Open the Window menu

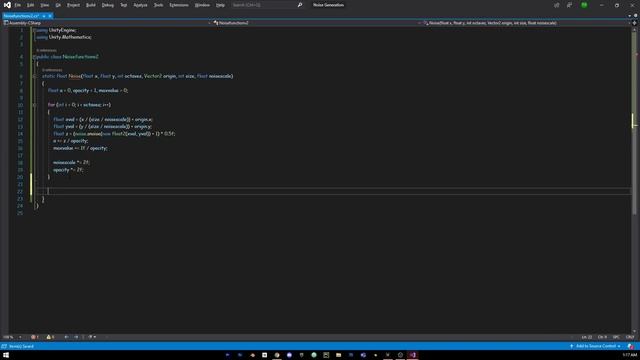[202, 5]
